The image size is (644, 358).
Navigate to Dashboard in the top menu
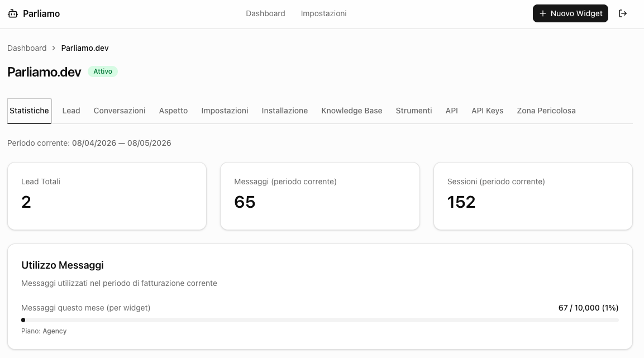pos(265,13)
